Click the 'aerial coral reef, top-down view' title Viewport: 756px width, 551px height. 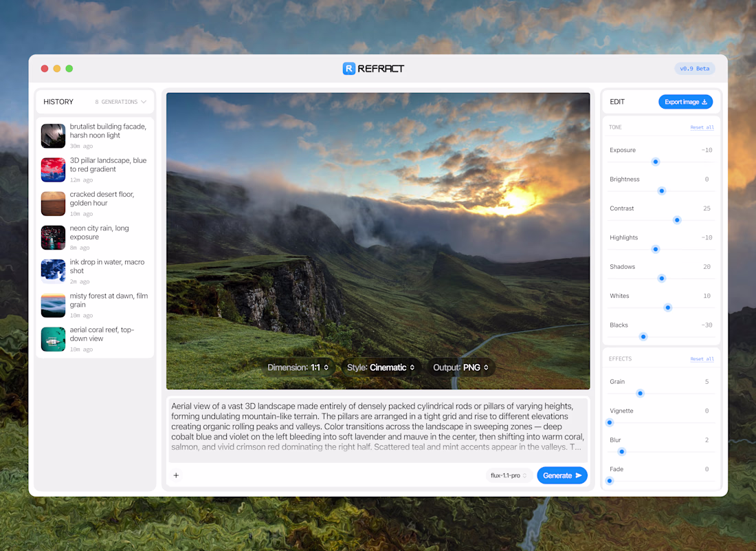[102, 334]
